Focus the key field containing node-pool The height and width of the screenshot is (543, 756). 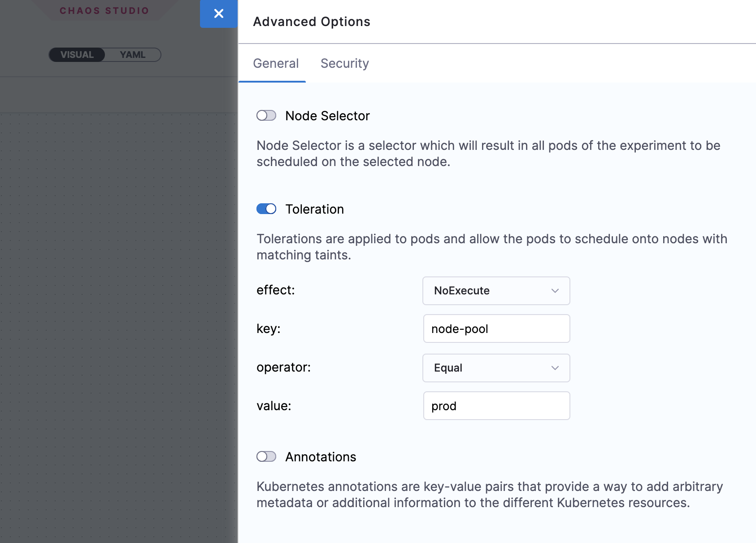[496, 329]
